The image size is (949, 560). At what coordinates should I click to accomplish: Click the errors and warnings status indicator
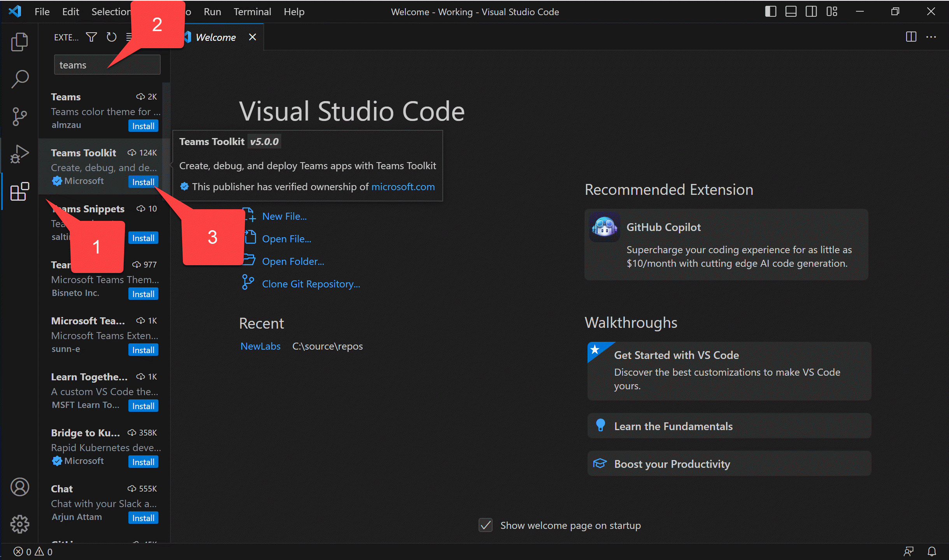(33, 551)
